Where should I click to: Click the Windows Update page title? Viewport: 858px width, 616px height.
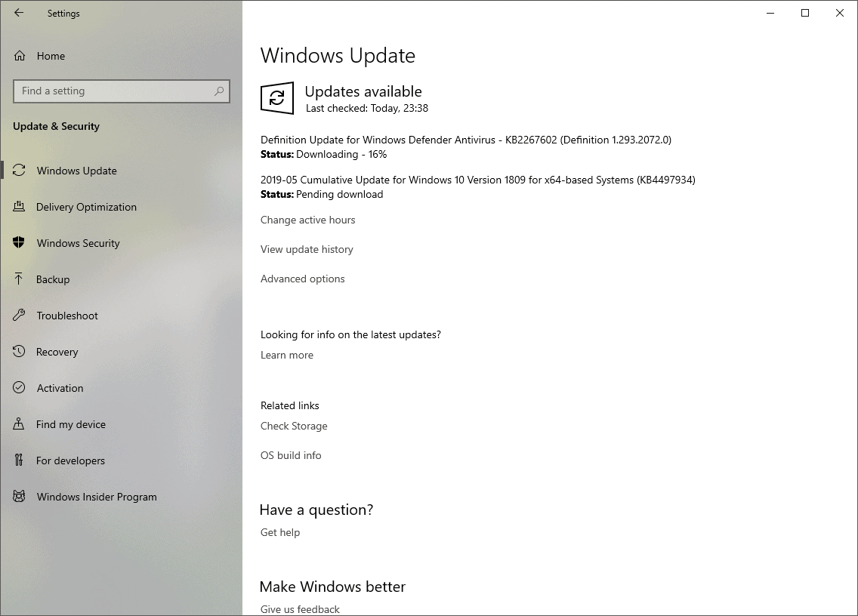pyautogui.click(x=338, y=56)
